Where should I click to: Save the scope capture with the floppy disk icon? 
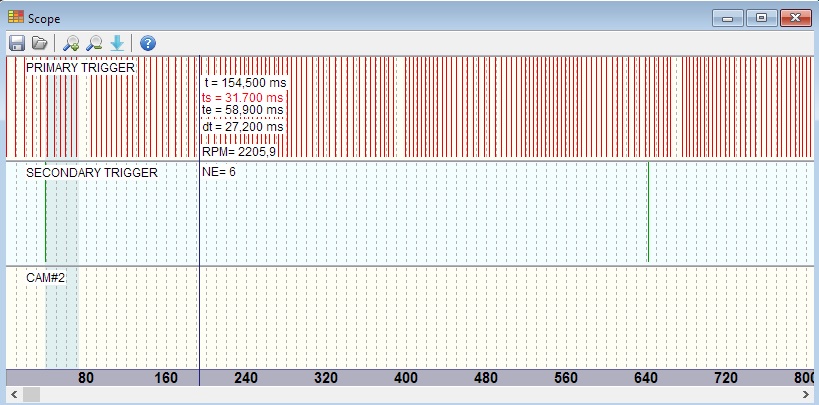(17, 43)
